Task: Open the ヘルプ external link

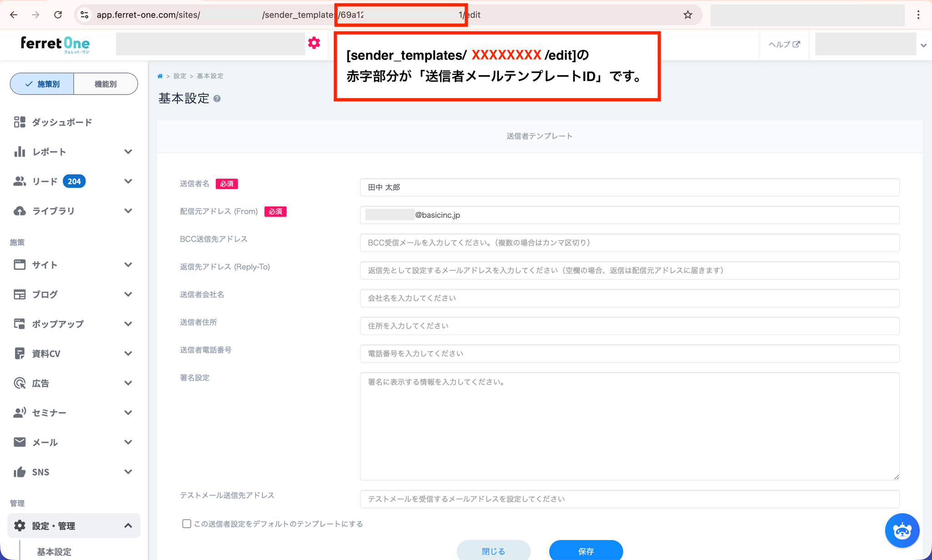Action: click(x=784, y=44)
